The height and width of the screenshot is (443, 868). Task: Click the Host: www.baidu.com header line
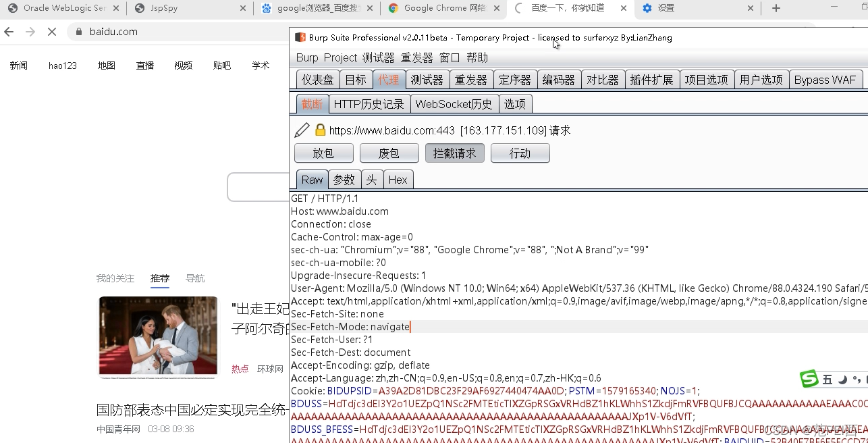click(340, 211)
